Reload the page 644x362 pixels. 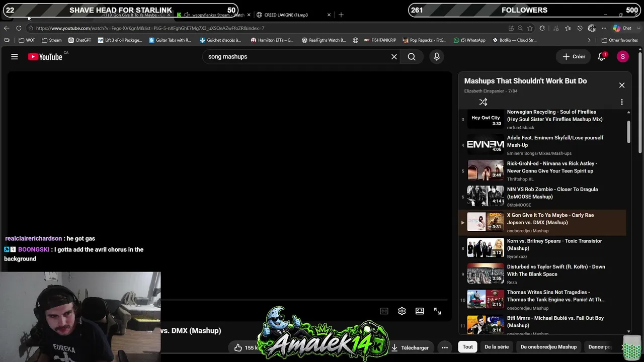point(19,28)
